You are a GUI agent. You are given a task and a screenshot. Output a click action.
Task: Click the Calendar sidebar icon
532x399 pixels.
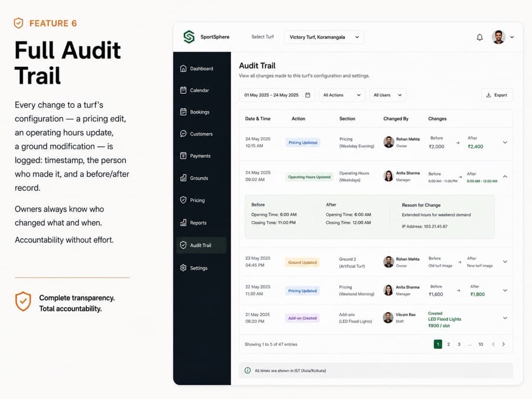point(183,90)
